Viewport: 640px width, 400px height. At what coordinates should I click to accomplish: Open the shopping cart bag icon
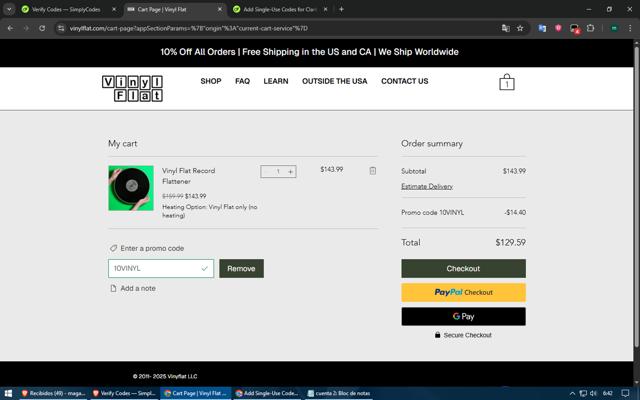click(507, 82)
